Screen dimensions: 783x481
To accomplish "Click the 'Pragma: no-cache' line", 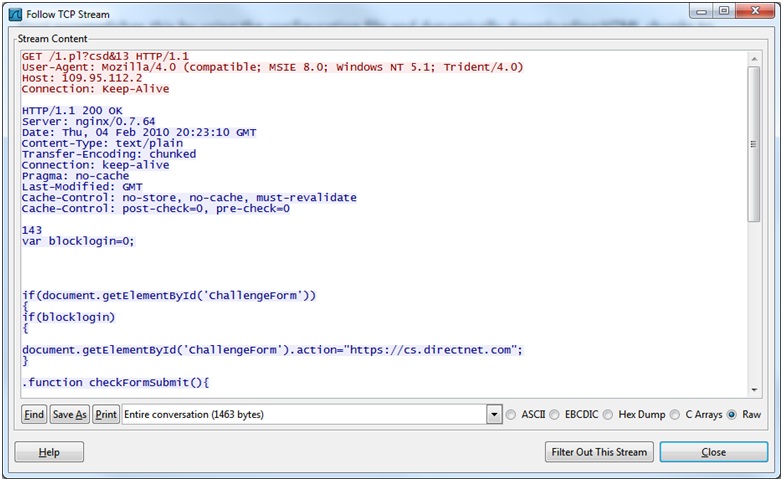I will 75,176.
